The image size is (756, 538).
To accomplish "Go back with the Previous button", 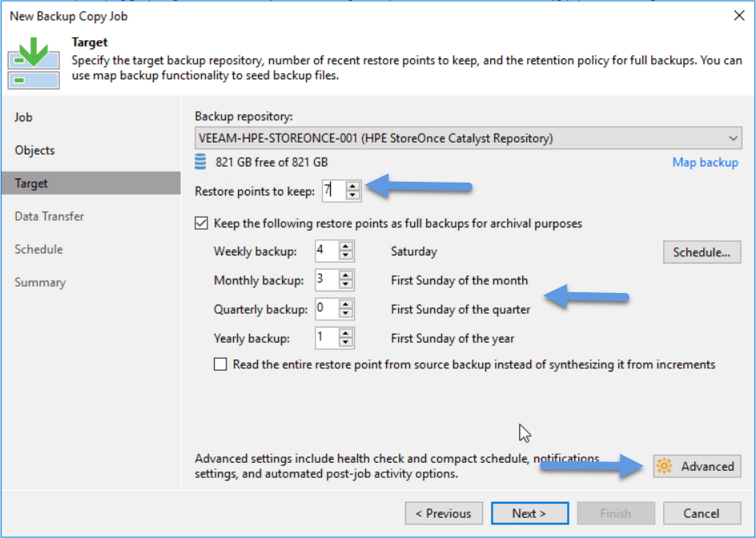I will click(444, 513).
